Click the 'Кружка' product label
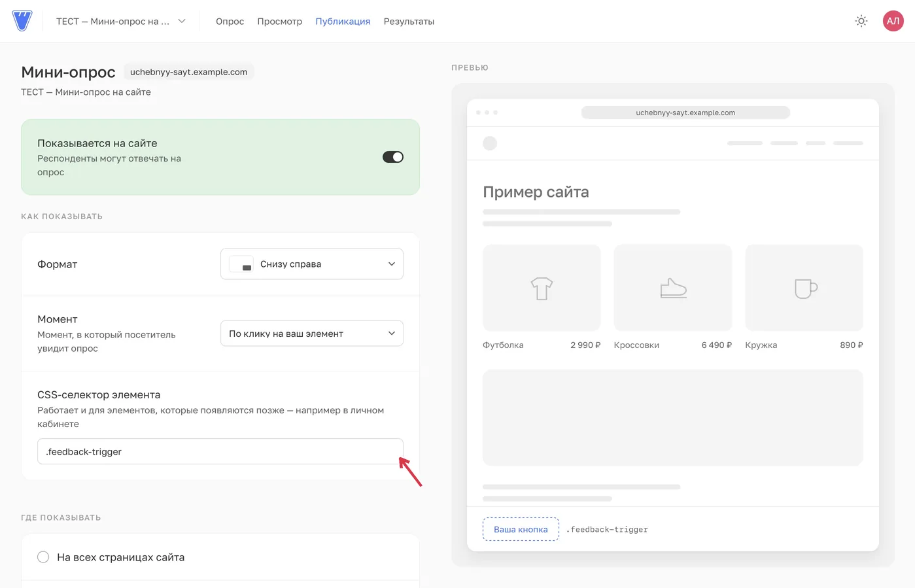Screen dimensions: 915x588 click(x=761, y=345)
